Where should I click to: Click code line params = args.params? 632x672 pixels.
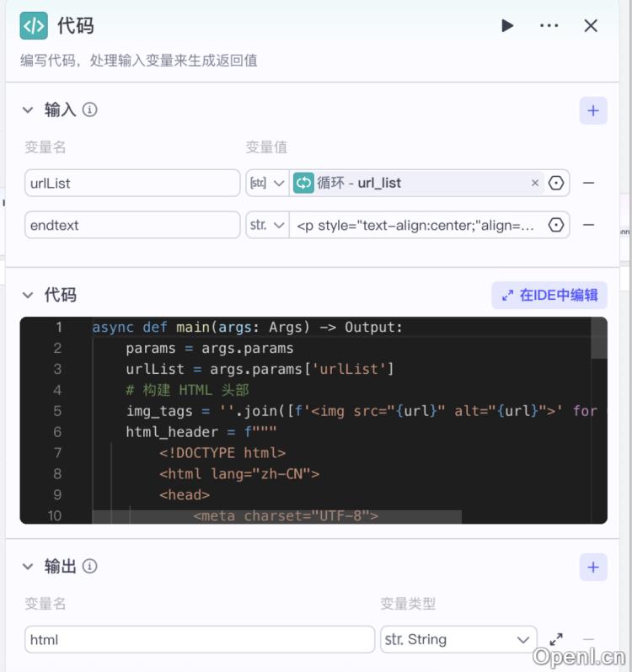(210, 349)
